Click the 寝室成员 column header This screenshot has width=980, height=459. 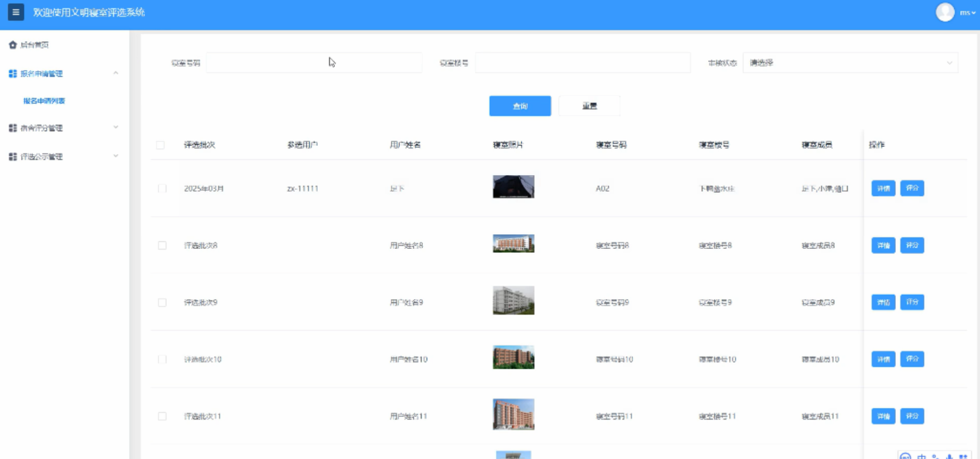817,145
